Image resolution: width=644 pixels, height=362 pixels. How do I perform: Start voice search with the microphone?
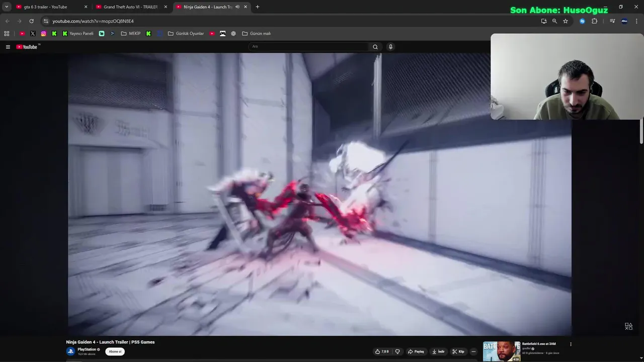(390, 47)
